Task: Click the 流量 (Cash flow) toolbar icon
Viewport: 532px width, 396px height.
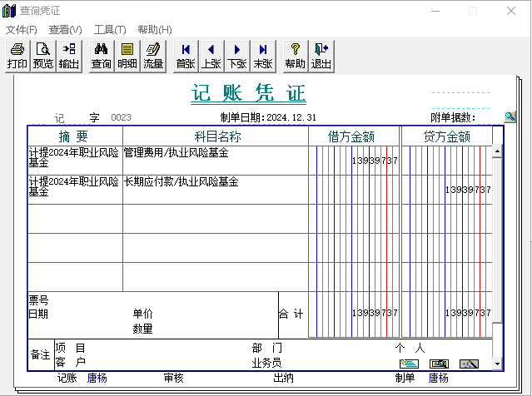Action: (x=153, y=56)
